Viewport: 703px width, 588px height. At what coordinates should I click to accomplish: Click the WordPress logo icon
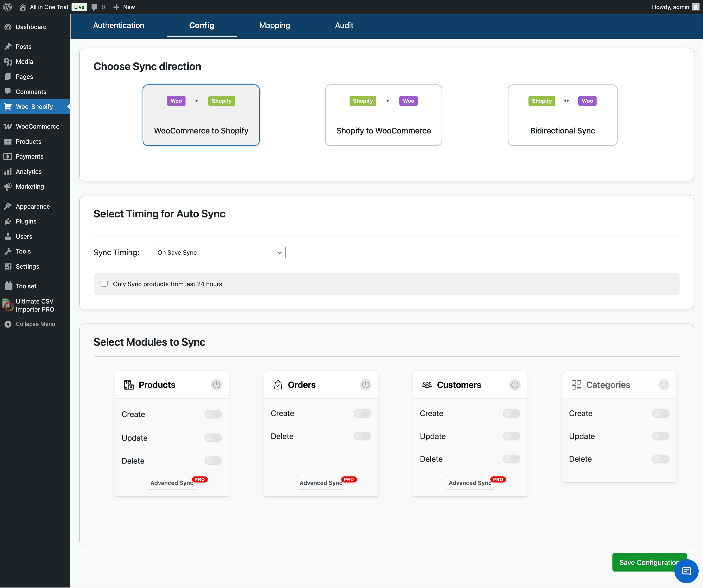tap(7, 7)
